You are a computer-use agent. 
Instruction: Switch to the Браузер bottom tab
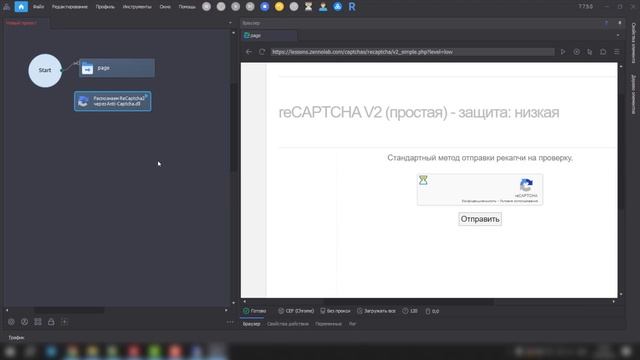(x=251, y=324)
